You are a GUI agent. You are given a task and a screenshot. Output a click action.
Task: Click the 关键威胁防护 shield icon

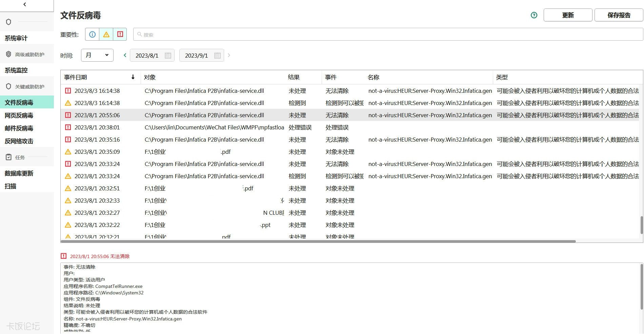(8, 86)
